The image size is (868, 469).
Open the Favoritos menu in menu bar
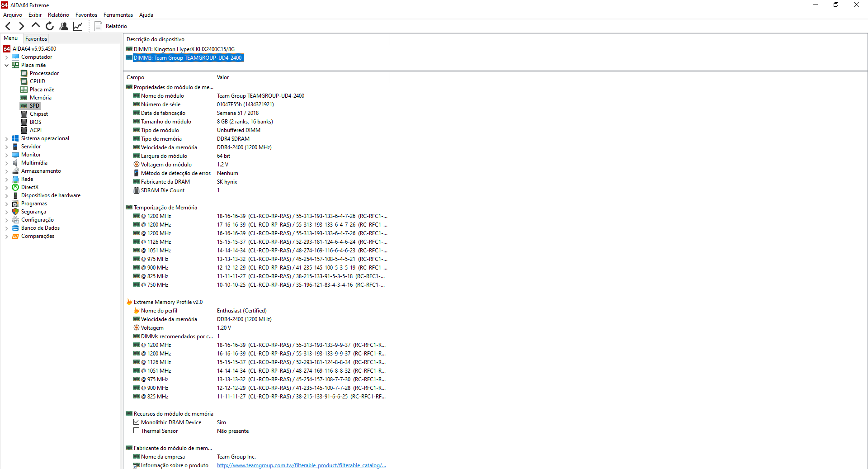coord(86,15)
